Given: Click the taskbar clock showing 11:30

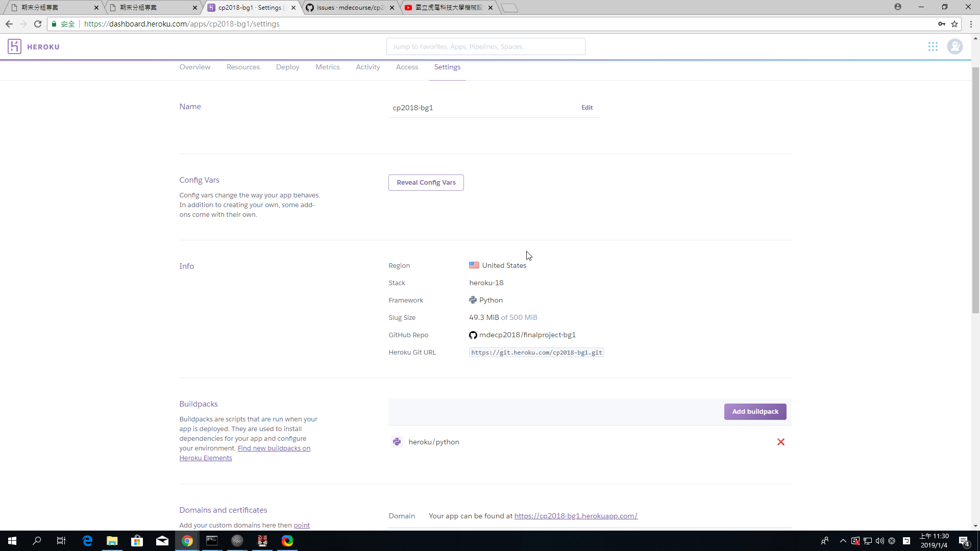Looking at the screenshot, I should [x=934, y=541].
